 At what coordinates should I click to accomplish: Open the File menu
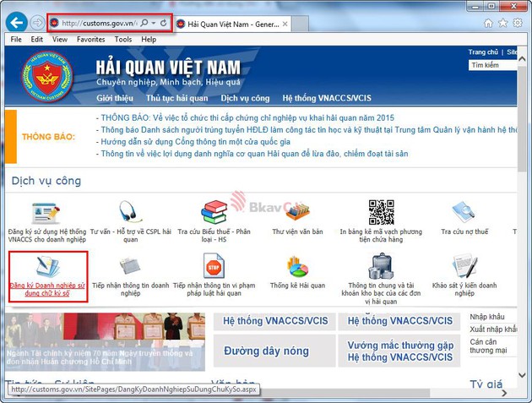pos(16,40)
